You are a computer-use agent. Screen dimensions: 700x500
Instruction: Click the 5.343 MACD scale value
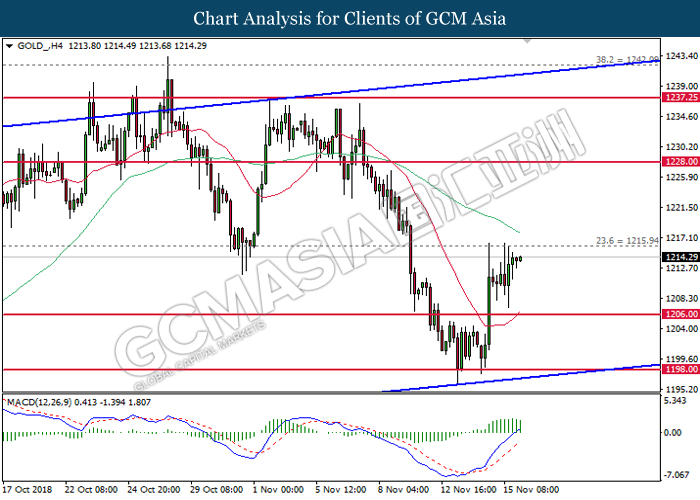pyautogui.click(x=675, y=400)
